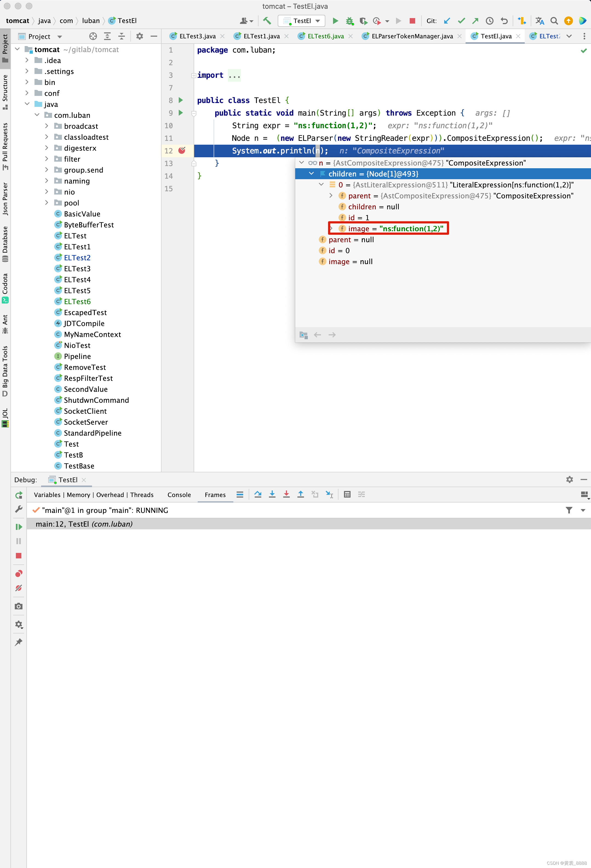
Task: Resume program in debug sidebar
Action: 19,527
